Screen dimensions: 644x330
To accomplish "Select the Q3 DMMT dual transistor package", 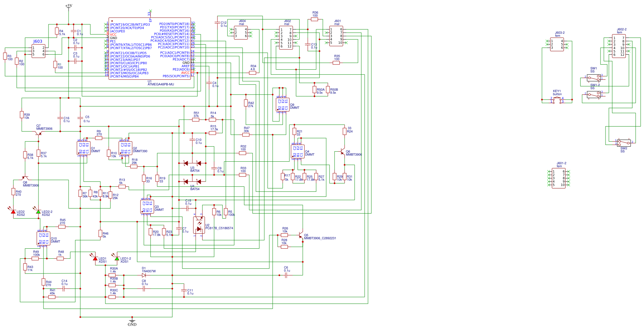I will click(x=147, y=207).
